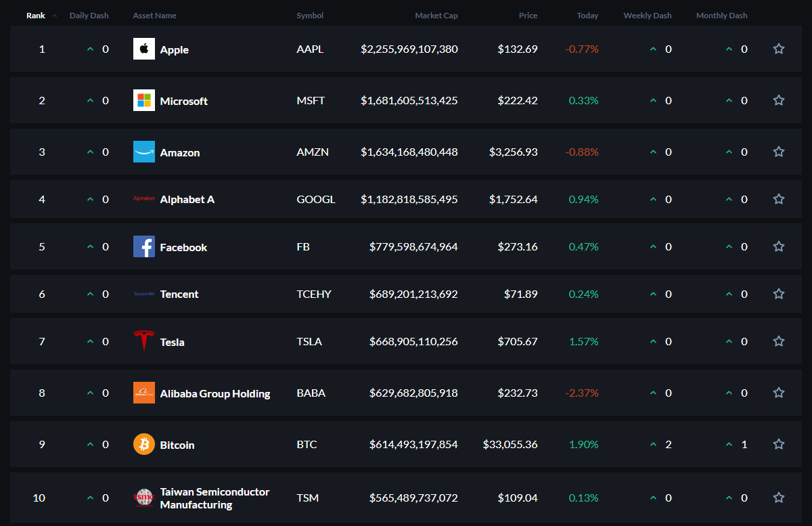This screenshot has height=526, width=812.
Task: Sort by Daily Dash column header
Action: 89,16
